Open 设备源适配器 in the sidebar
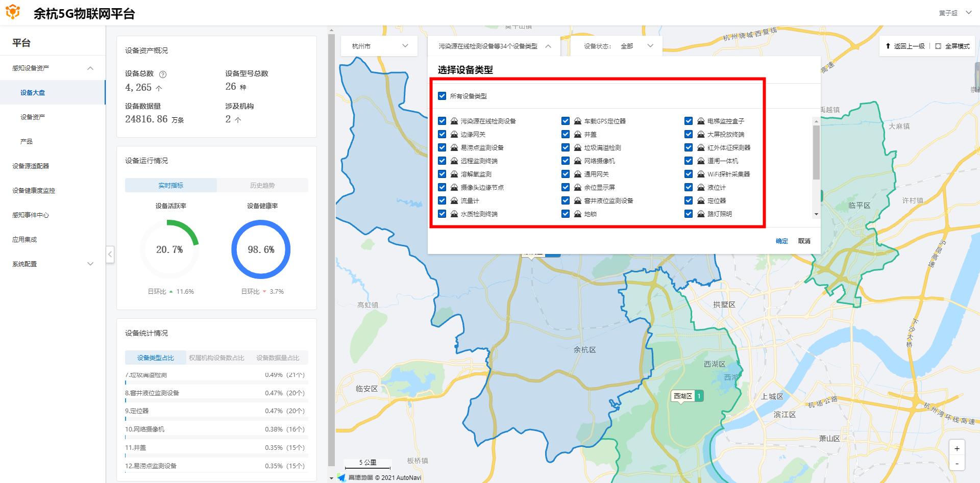The image size is (980, 483). click(53, 166)
